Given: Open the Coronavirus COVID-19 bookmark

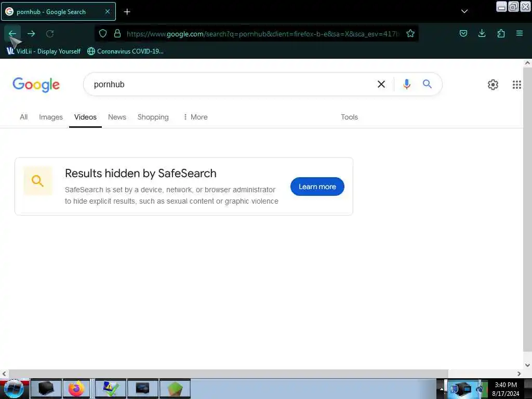Looking at the screenshot, I should [x=126, y=51].
